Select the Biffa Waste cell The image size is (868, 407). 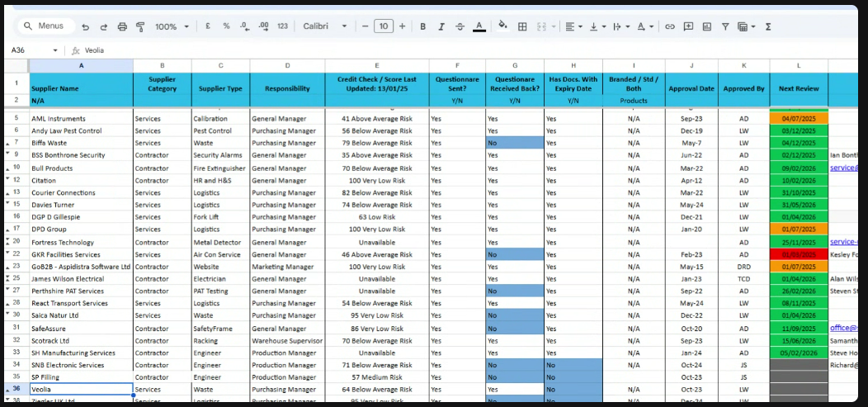coord(82,143)
